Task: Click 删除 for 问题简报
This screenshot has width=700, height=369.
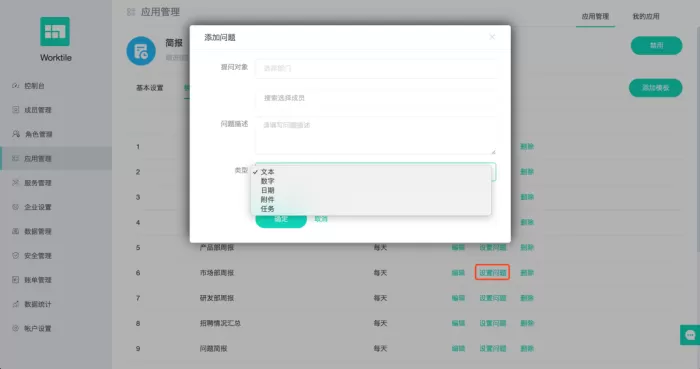Action: (527, 348)
